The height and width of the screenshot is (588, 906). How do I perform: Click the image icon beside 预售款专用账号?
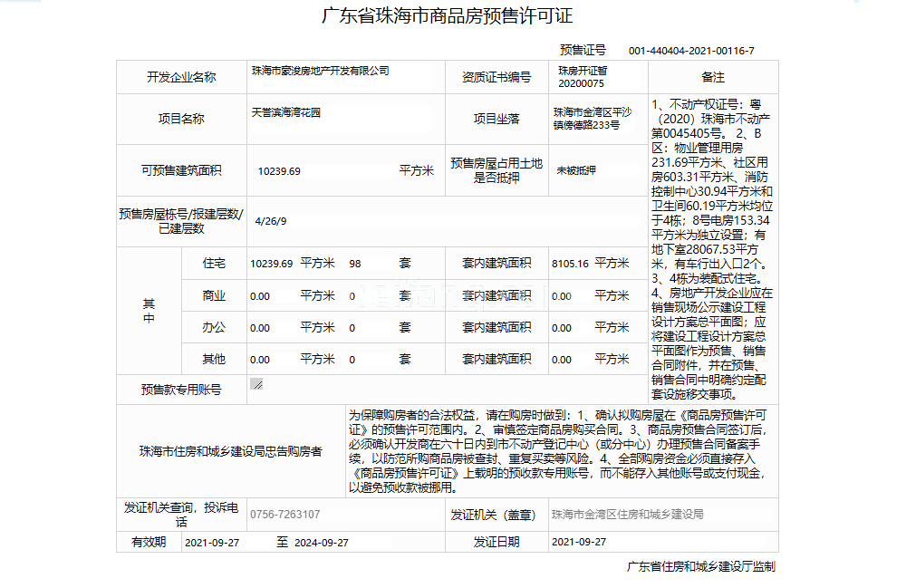[256, 384]
